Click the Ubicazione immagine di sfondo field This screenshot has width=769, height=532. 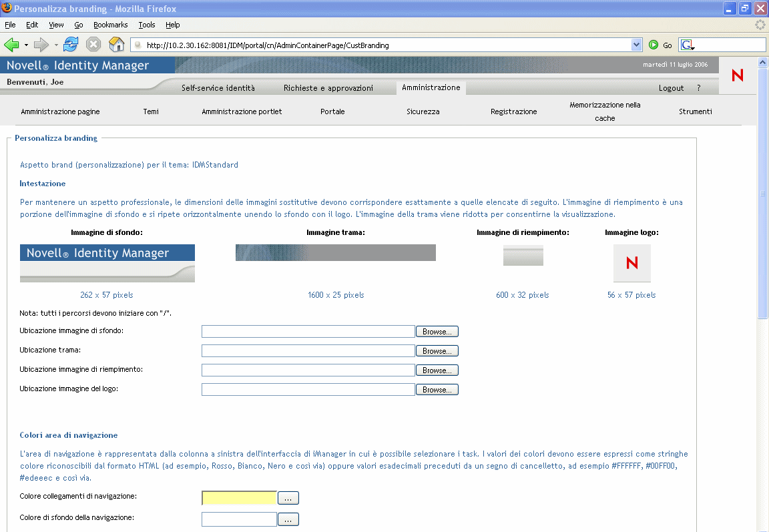[308, 332]
